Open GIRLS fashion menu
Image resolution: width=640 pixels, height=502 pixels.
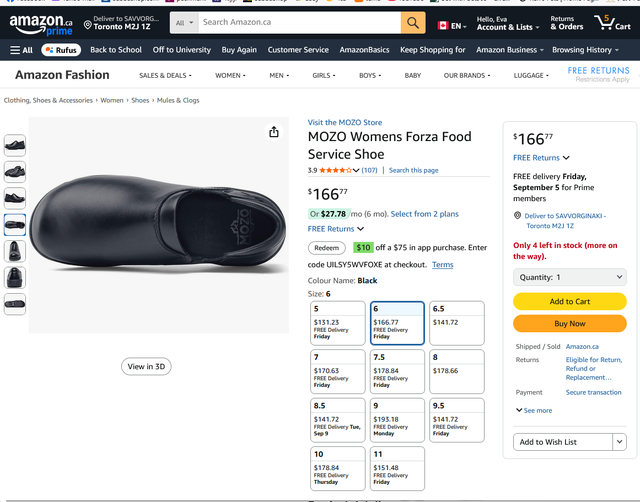point(324,76)
